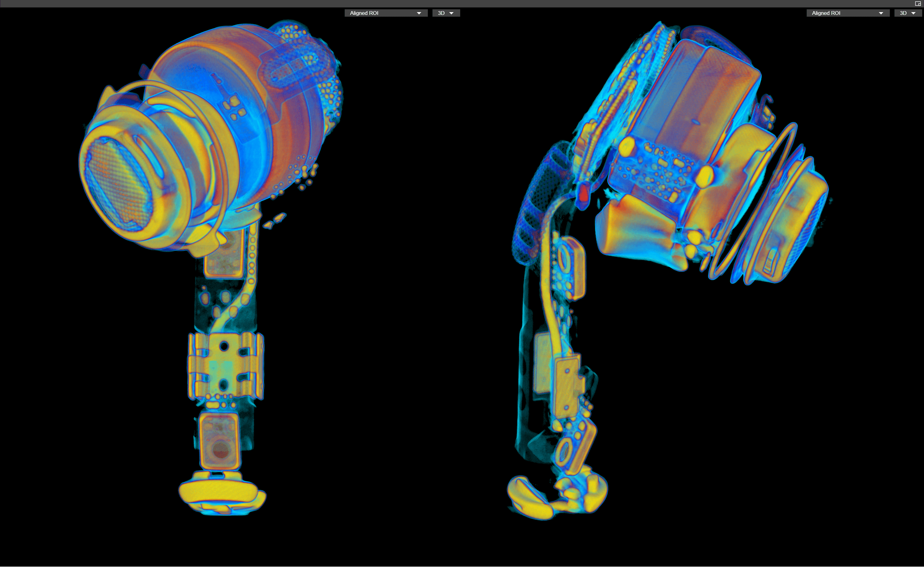
Task: Click the bracket with two holes on left stem
Action: point(224,365)
